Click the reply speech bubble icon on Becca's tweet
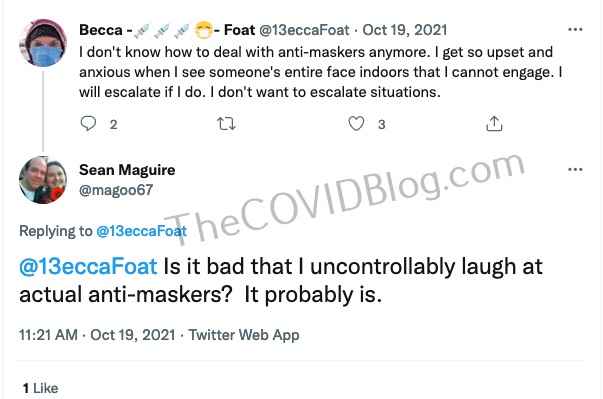 [x=88, y=124]
